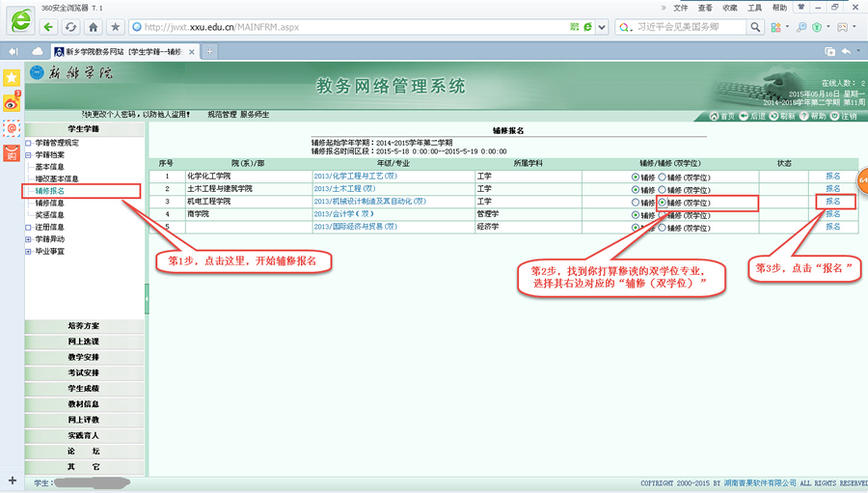The image size is (868, 493).
Task: Click the plus icon at sidebar bottom
Action: coord(13,480)
